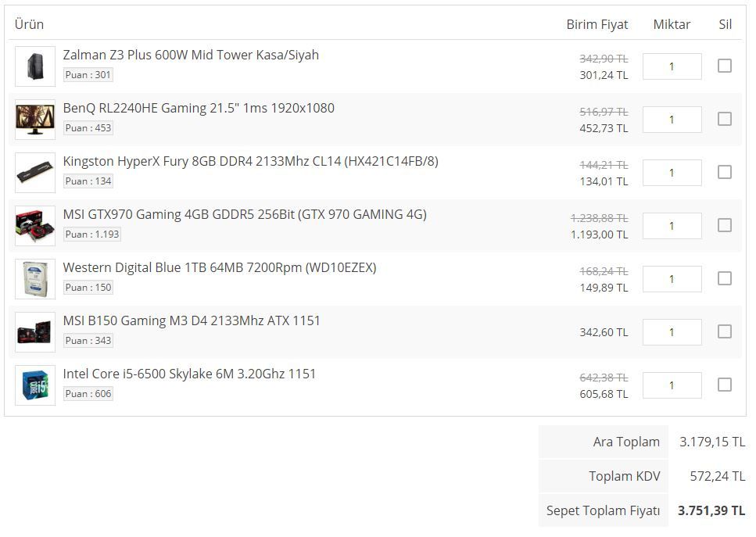This screenshot has width=756, height=537.
Task: Click the Sil column header
Action: (726, 24)
